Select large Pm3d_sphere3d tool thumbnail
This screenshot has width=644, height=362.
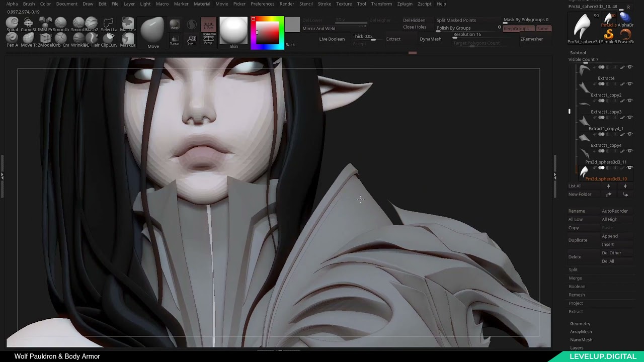point(583,28)
